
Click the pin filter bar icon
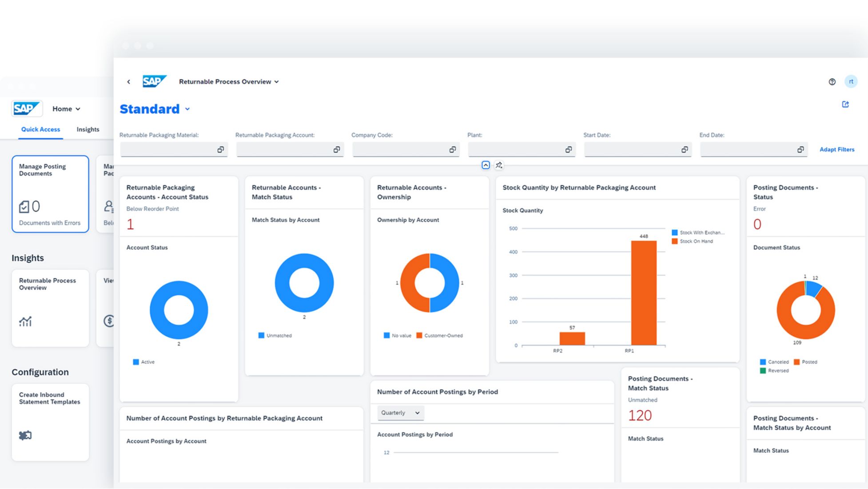point(499,165)
